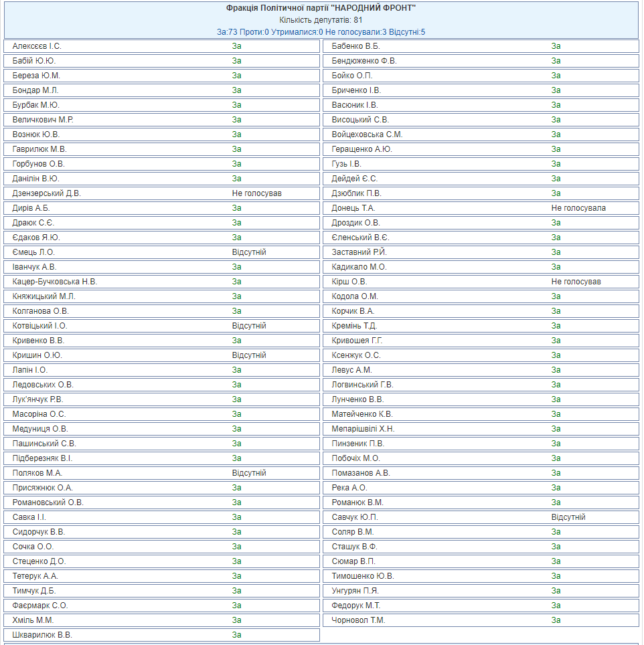Select deputy Шкварилюк В.В. in last row
This screenshot has width=644, height=645.
click(42, 635)
